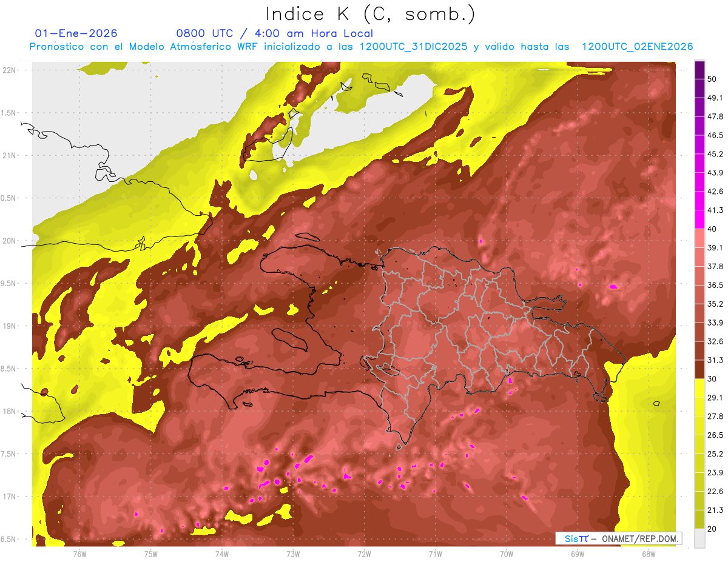Click the "Indice K (C, somb.)" title
728x562 pixels.
click(x=371, y=15)
